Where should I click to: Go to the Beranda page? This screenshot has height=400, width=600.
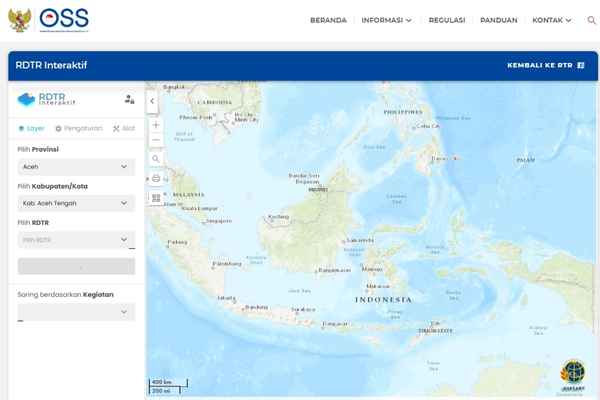pos(328,20)
